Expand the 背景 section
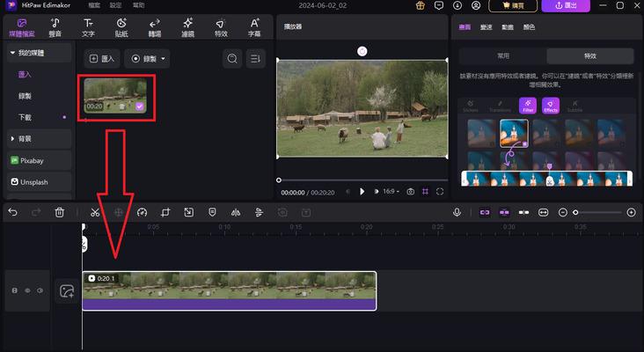The width and height of the screenshot is (644, 352). pyautogui.click(x=39, y=139)
